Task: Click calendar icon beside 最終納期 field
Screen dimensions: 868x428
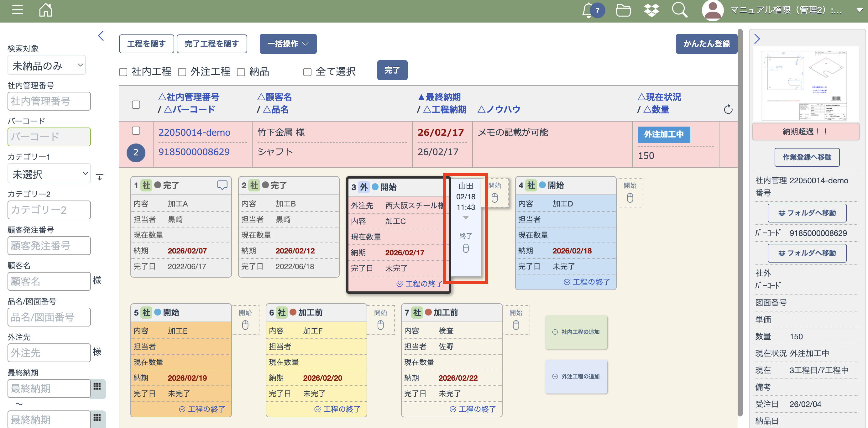Action: pos(97,387)
